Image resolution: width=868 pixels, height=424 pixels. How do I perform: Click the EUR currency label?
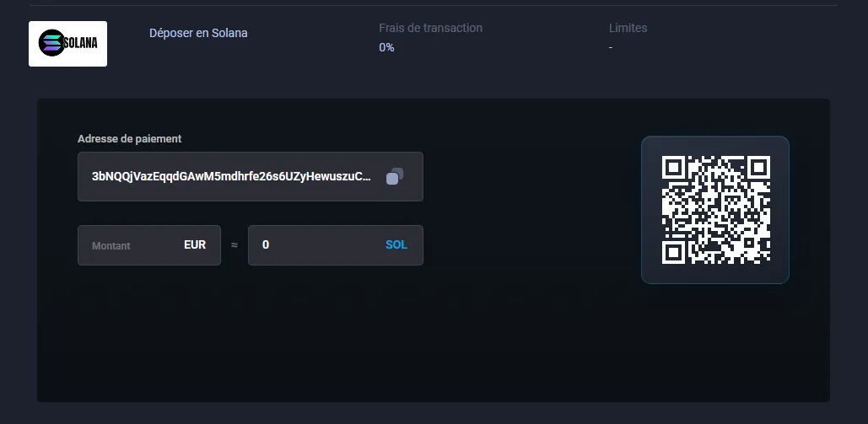coord(195,244)
